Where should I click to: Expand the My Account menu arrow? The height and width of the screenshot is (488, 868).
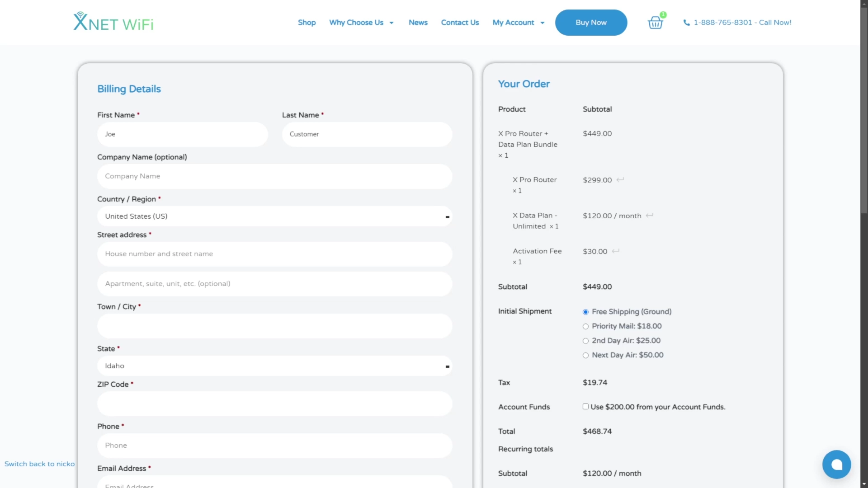pos(542,23)
